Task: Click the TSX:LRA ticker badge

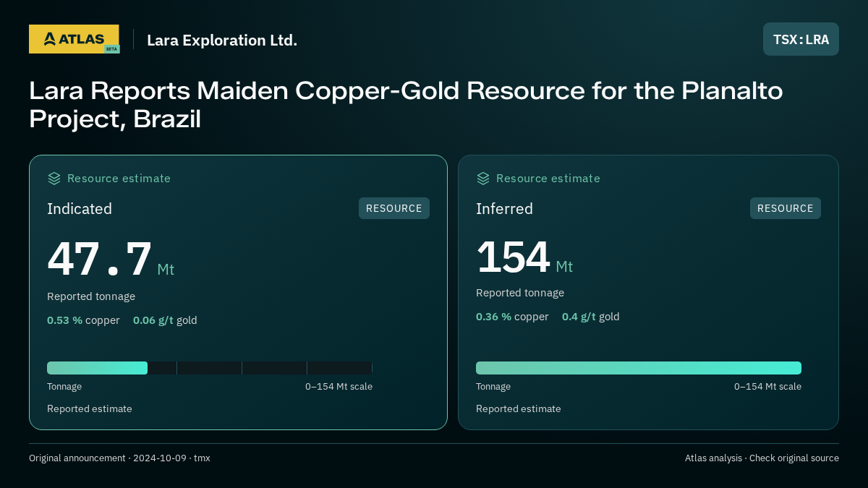Action: click(801, 39)
